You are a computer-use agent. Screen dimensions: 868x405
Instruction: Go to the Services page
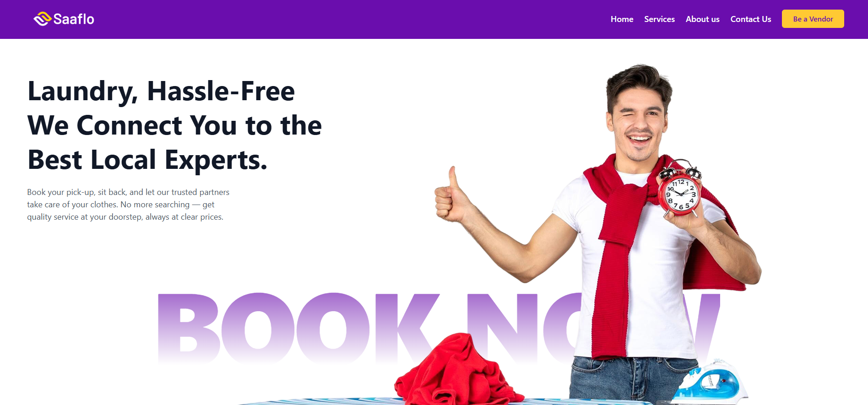[x=659, y=19]
